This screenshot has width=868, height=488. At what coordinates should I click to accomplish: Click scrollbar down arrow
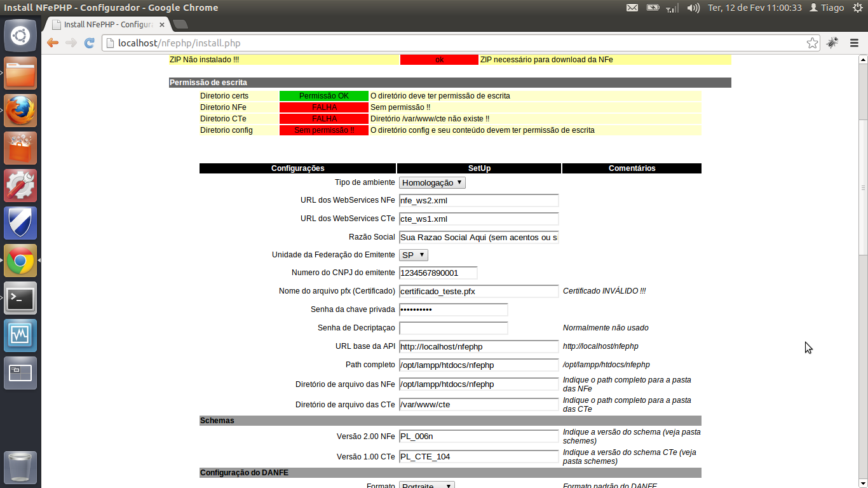(x=863, y=483)
